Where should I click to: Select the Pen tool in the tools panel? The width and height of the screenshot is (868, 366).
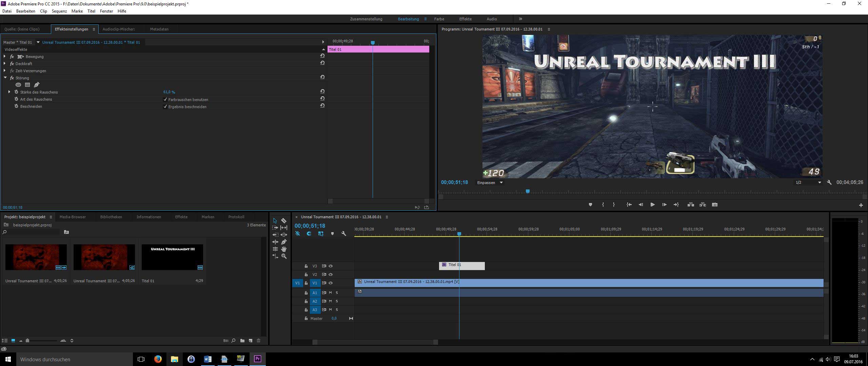click(284, 242)
